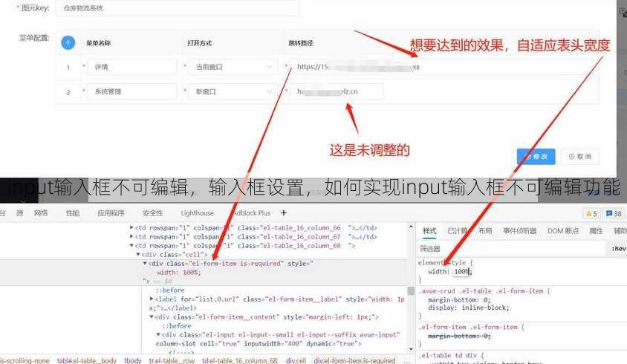Expand the td el-table_16_column_67 node
Image resolution: width=627 pixels, height=364 pixels.
click(x=131, y=236)
